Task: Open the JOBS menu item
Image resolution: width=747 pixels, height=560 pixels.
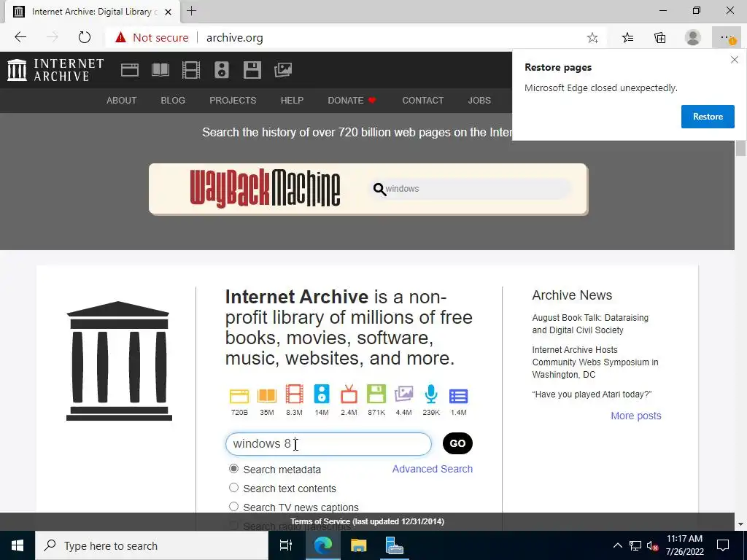Action: click(x=479, y=101)
